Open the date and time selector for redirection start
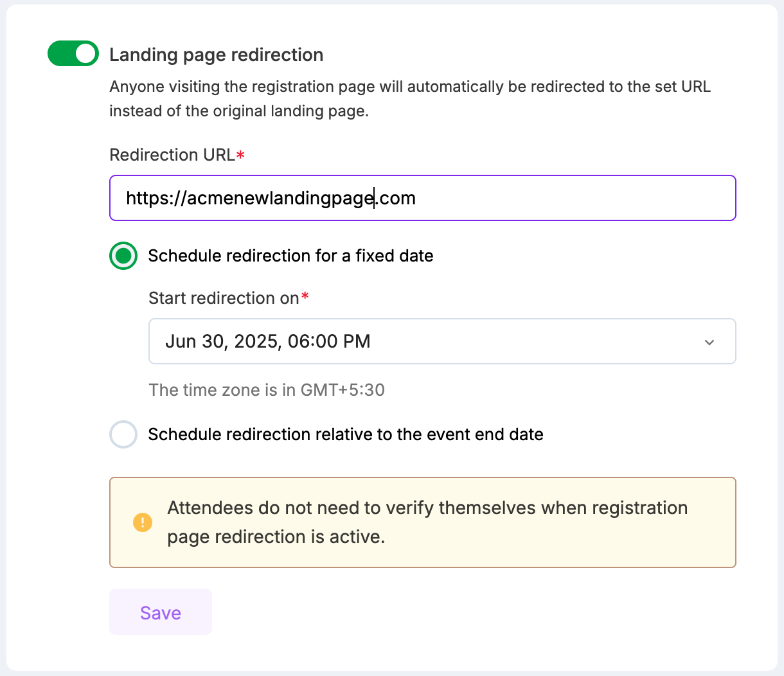Screen dimensions: 784x676 pyautogui.click(x=442, y=341)
